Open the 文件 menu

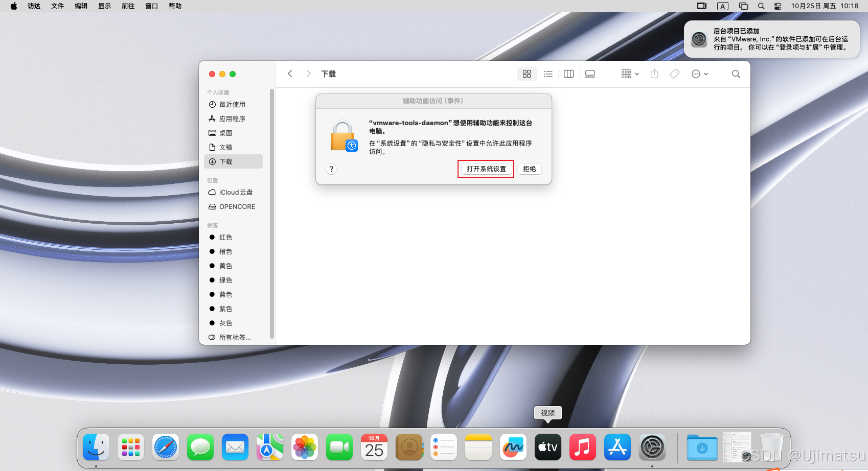coord(58,6)
